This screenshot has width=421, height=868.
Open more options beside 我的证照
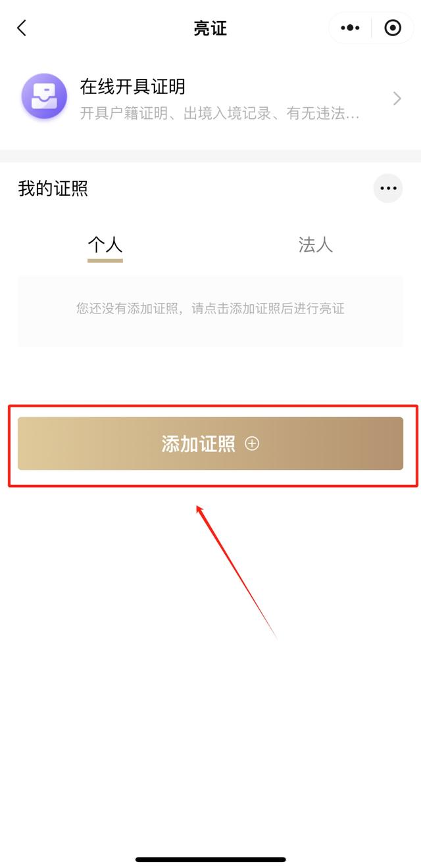[388, 189]
